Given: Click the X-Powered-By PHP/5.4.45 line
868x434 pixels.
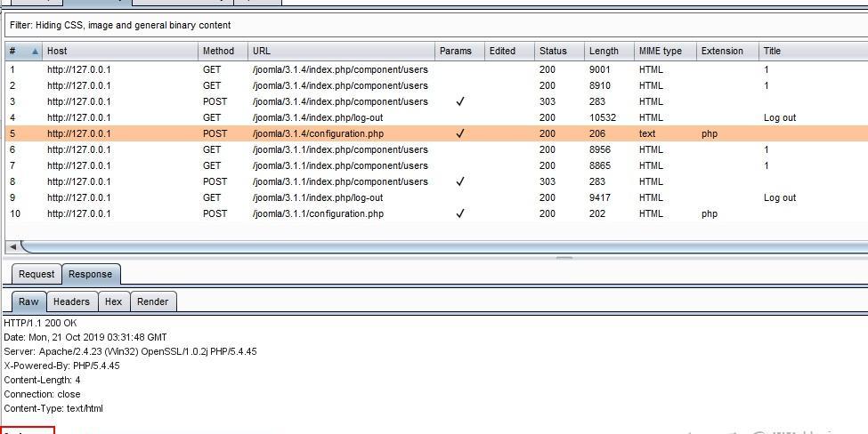Looking at the screenshot, I should click(61, 366).
